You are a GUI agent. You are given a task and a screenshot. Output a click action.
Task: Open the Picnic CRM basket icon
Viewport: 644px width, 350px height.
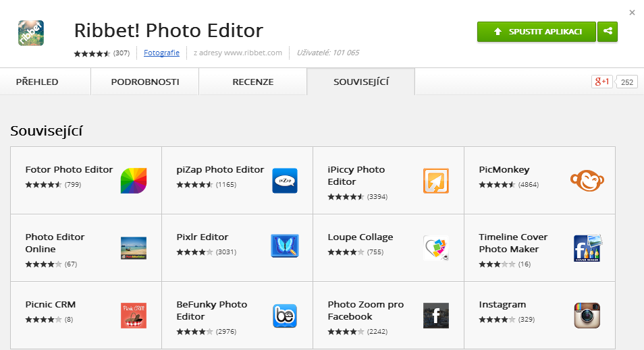(134, 316)
